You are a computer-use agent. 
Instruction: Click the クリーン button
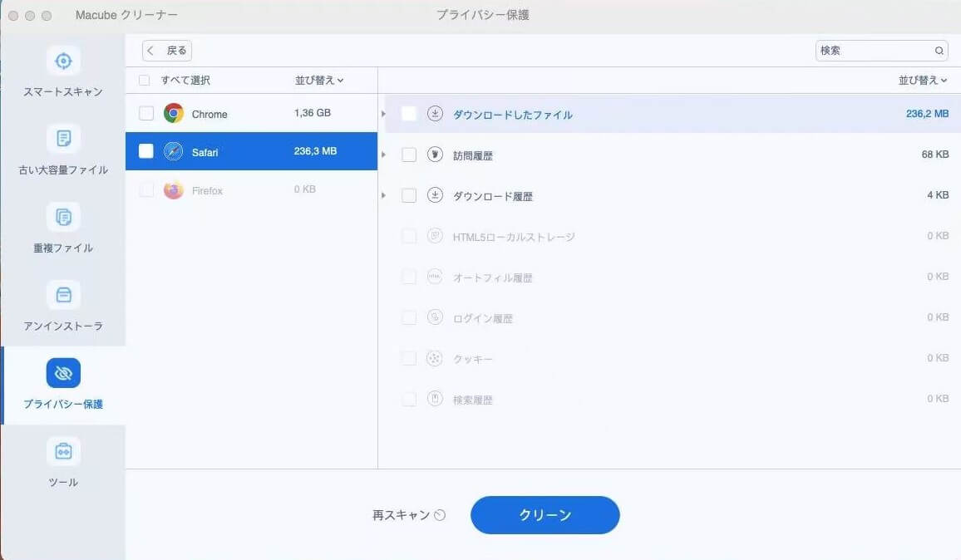[545, 514]
